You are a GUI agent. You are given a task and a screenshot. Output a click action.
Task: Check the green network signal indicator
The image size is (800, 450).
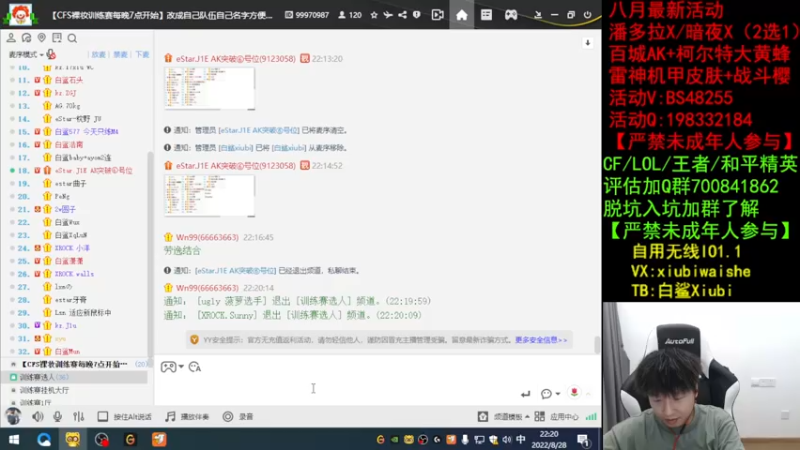(591, 417)
